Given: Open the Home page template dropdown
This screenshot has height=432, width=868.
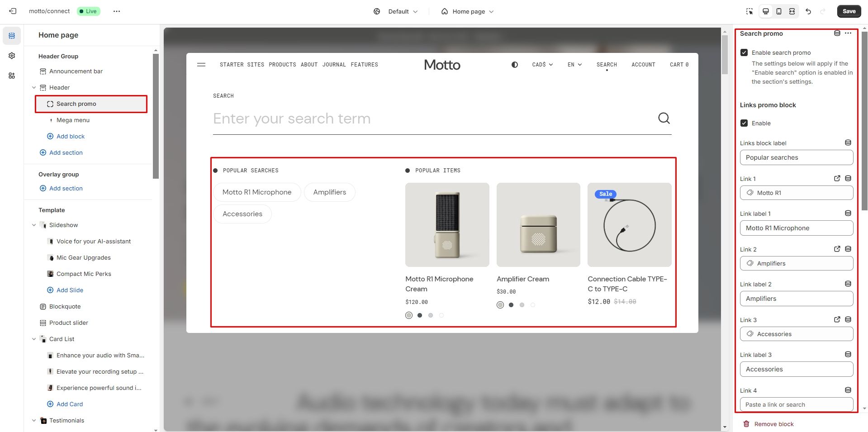Looking at the screenshot, I should click(468, 11).
